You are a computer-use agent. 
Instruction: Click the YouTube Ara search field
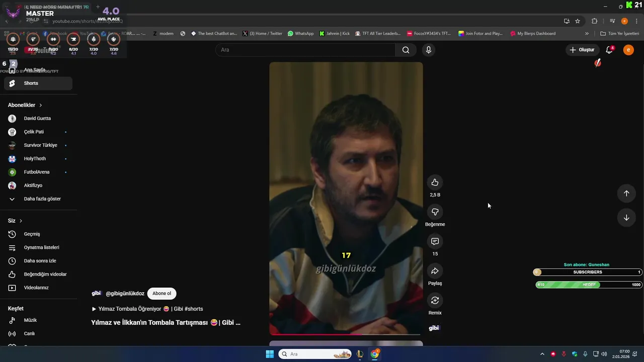[305, 50]
